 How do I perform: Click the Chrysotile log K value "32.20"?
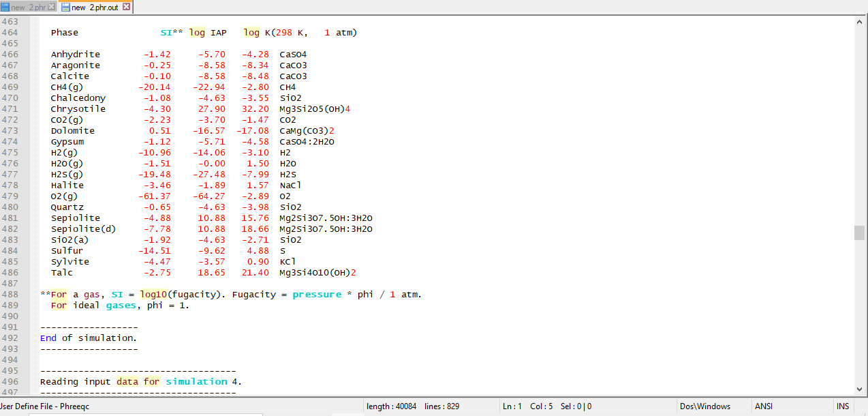[255, 109]
